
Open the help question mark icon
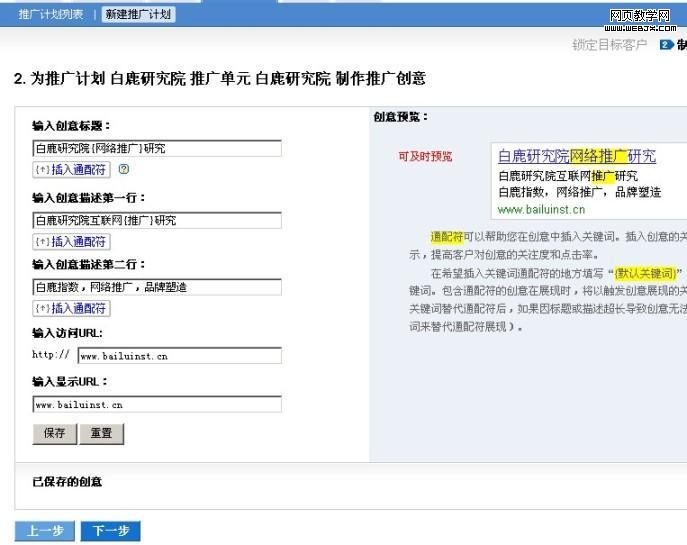(124, 170)
